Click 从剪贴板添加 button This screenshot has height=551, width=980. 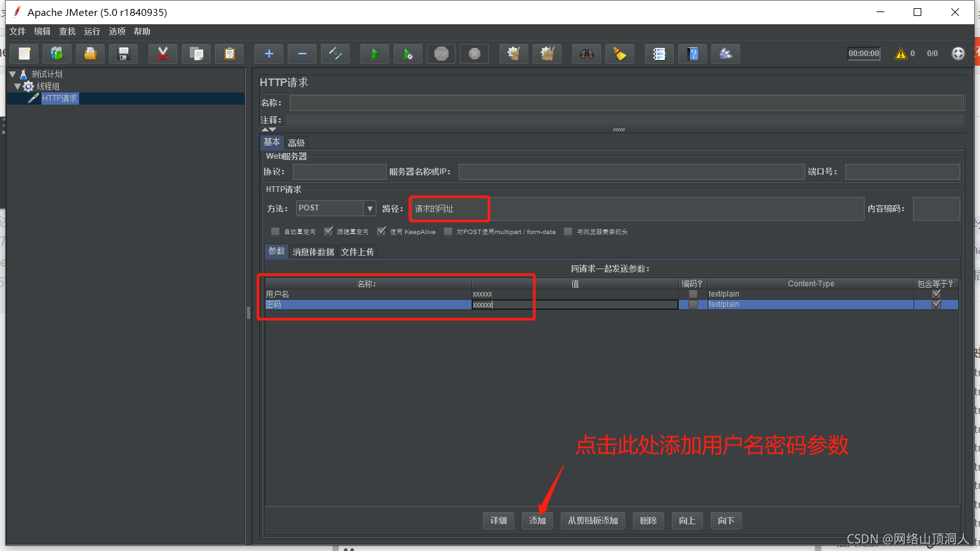(593, 520)
